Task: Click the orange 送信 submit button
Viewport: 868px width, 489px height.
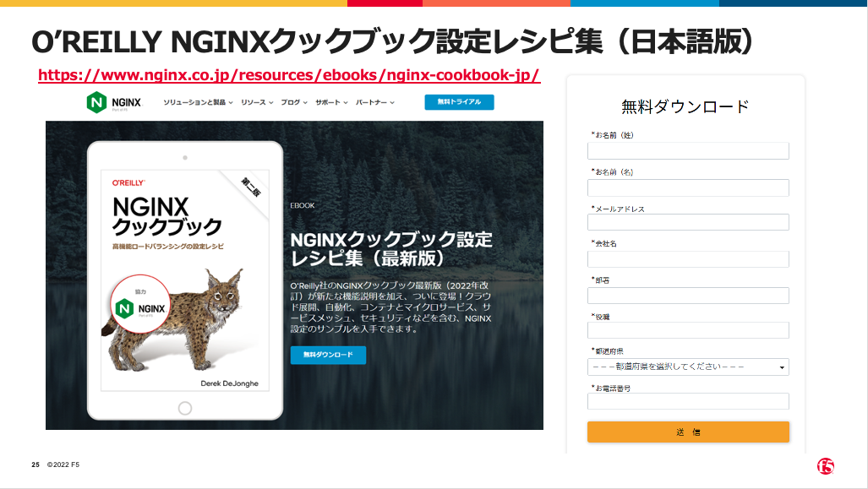Action: (x=688, y=432)
